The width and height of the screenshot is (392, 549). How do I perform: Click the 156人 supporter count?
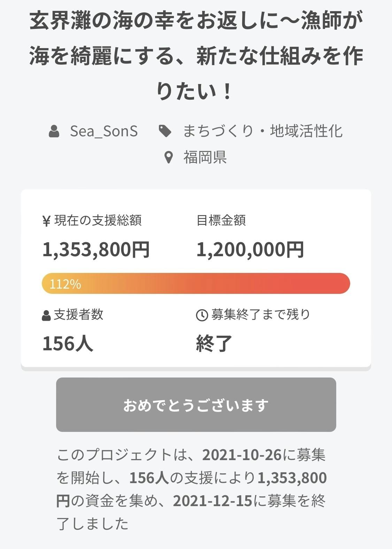68,343
